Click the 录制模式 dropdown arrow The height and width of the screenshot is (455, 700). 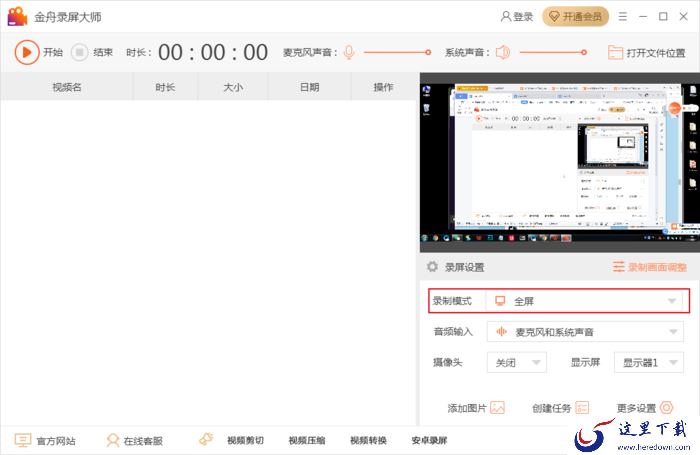coord(672,301)
